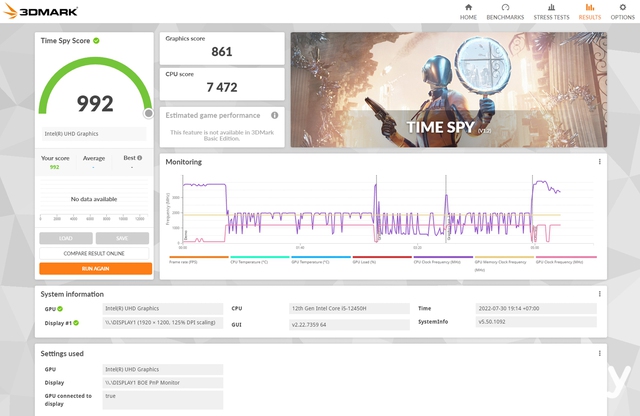Open the Benchmarks tab
The image size is (640, 416).
(505, 12)
